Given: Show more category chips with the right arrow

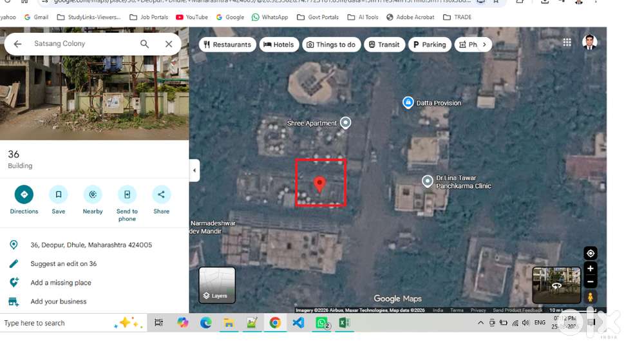Looking at the screenshot, I should pos(485,44).
